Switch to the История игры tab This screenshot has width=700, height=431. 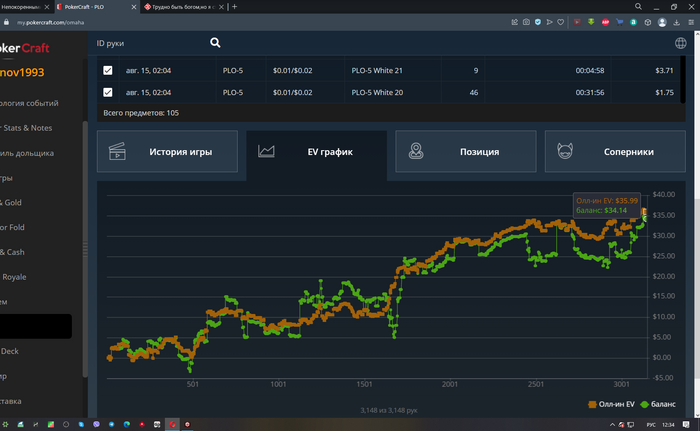point(167,151)
